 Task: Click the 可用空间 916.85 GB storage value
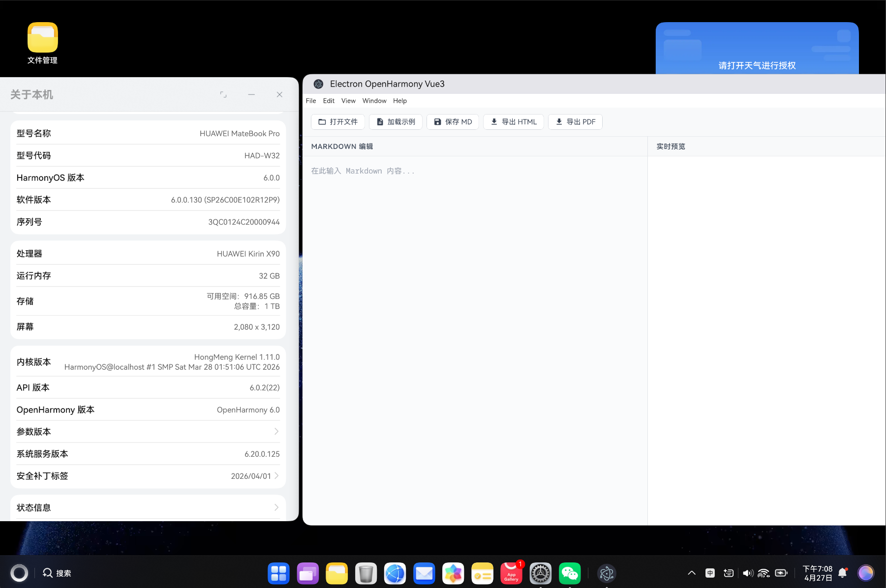[243, 296]
